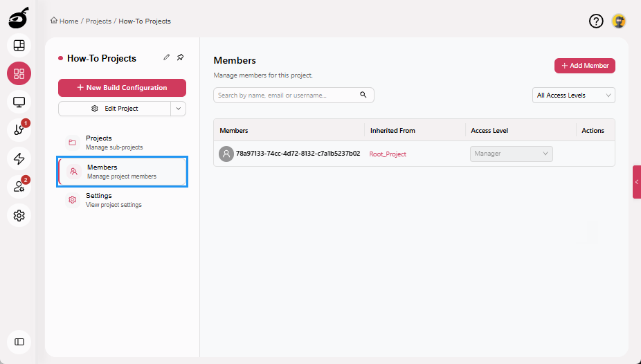The image size is (641, 364).
Task: Click the How-To Projects title in panel
Action: pos(101,58)
